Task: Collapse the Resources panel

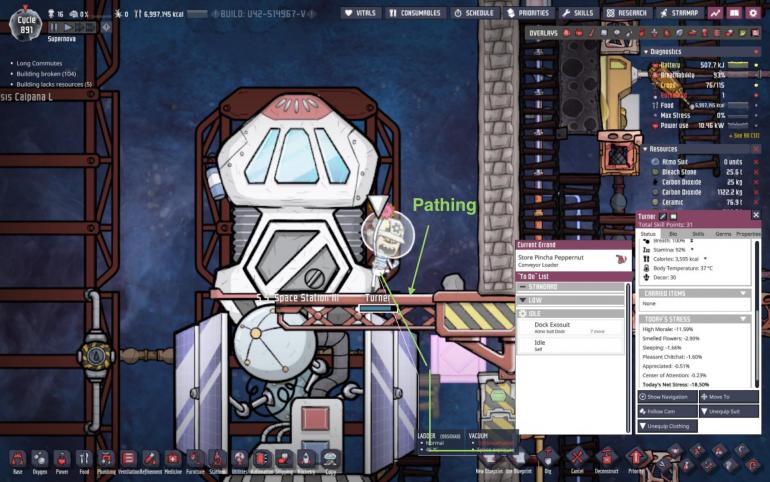Action: tap(646, 149)
